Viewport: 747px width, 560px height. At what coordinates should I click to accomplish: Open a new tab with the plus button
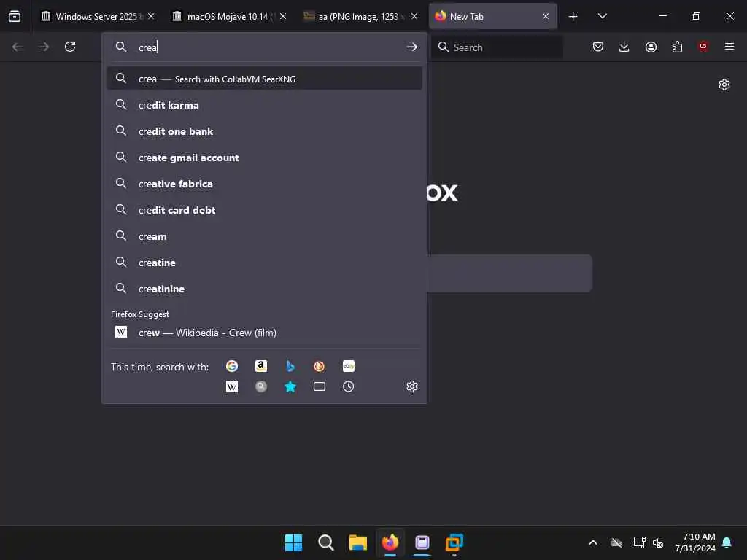point(573,17)
